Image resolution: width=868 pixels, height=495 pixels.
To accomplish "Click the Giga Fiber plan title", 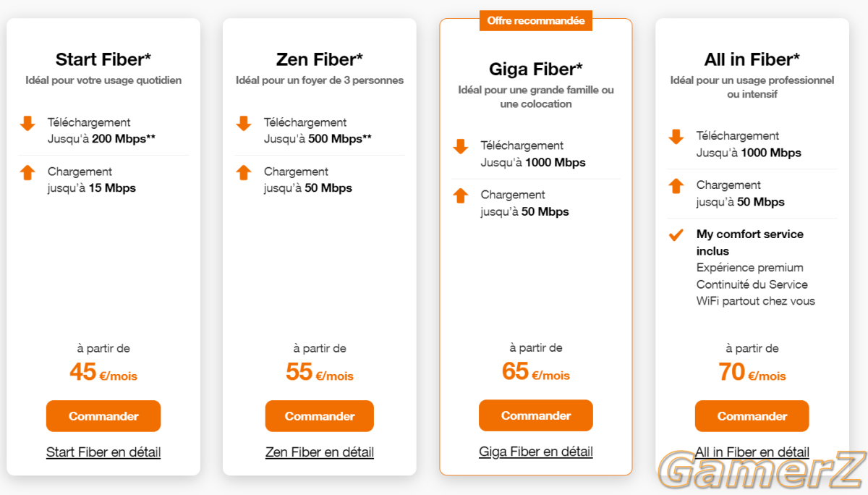I will [x=536, y=69].
